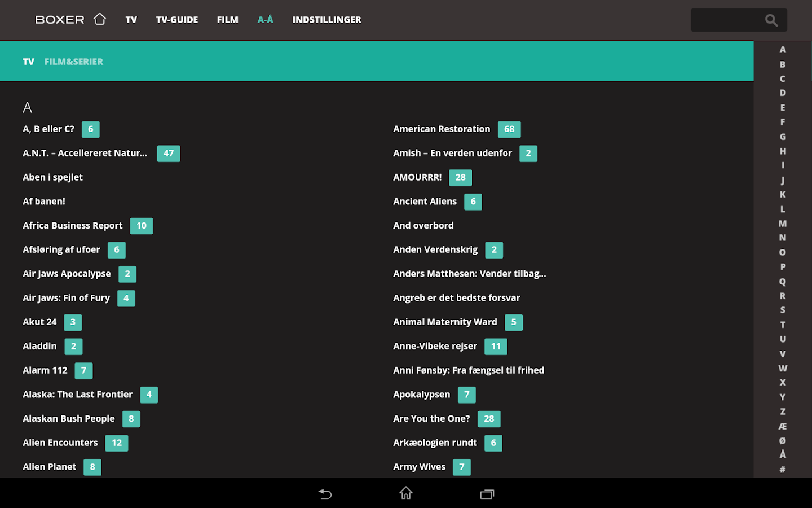Open 'Anni Fønsby: Fra fængsel til frihed'
This screenshot has width=812, height=508.
pyautogui.click(x=469, y=371)
